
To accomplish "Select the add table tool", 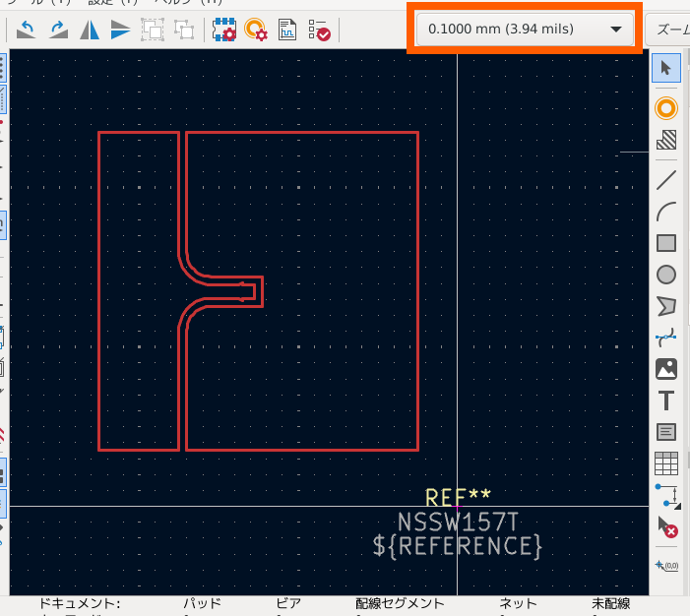I will tap(666, 463).
